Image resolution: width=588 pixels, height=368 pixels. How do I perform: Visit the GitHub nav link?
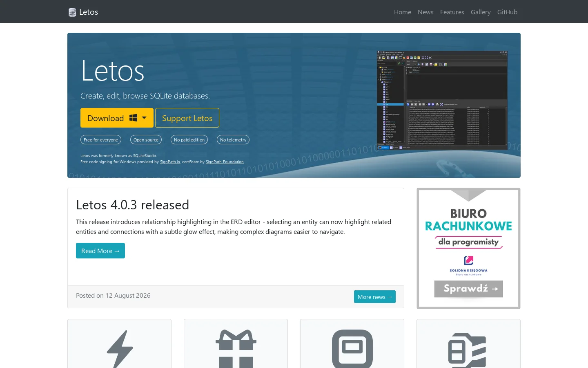click(x=507, y=12)
